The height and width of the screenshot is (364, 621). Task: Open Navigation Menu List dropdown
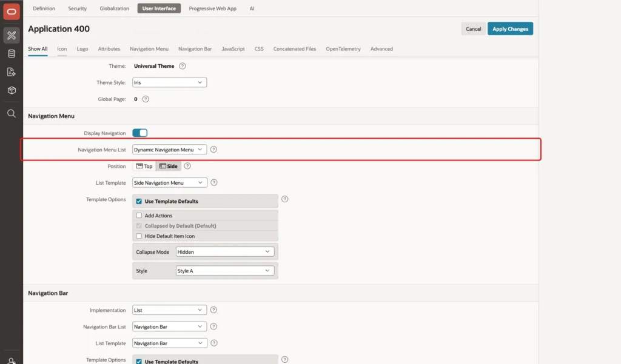[x=170, y=150]
